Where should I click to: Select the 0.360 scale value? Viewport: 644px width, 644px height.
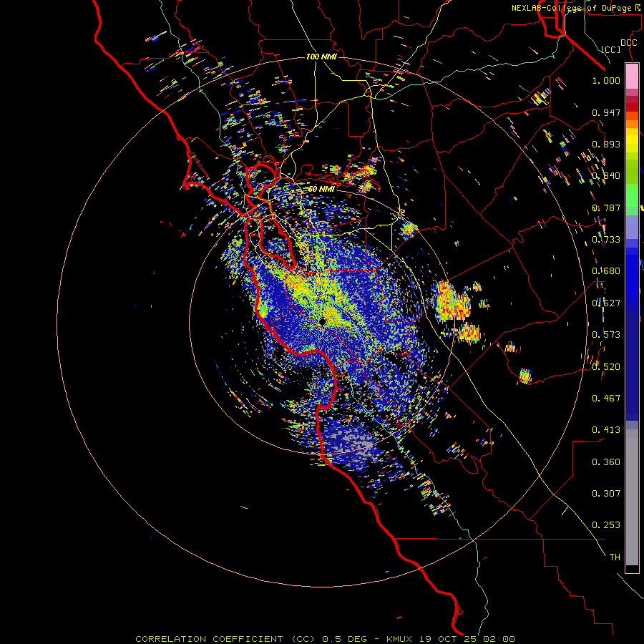(606, 462)
